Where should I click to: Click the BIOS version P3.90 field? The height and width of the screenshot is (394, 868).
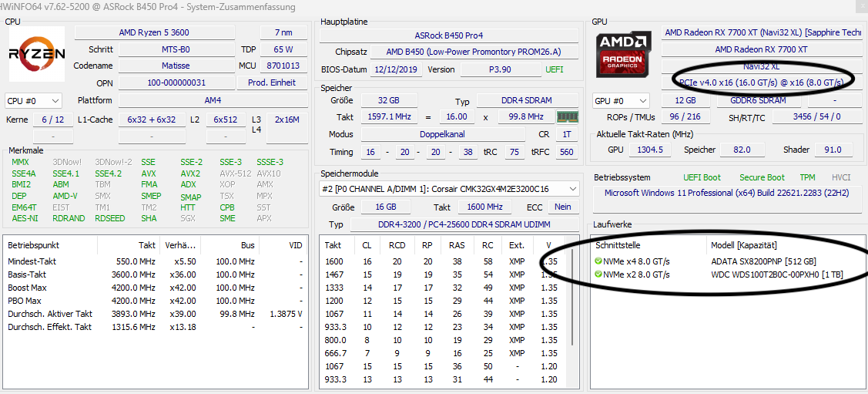click(501, 69)
